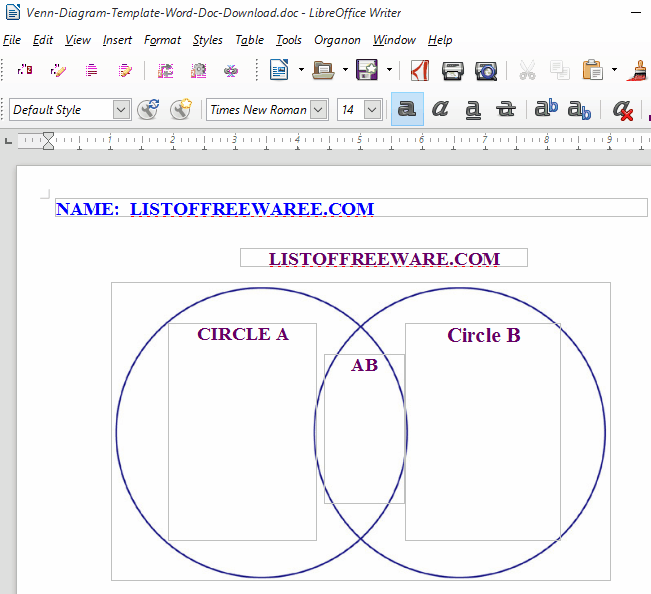Image resolution: width=651 pixels, height=594 pixels.
Task: Click the Clear Direct Formatting icon
Action: (623, 109)
